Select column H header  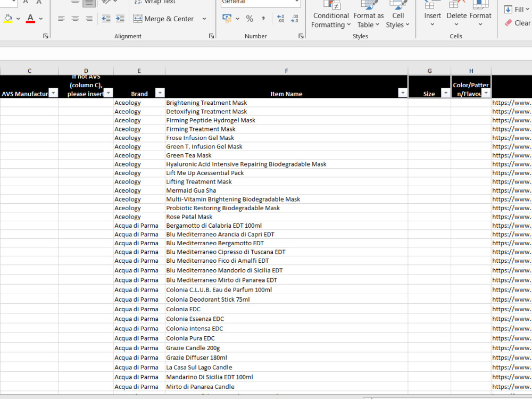click(x=471, y=71)
